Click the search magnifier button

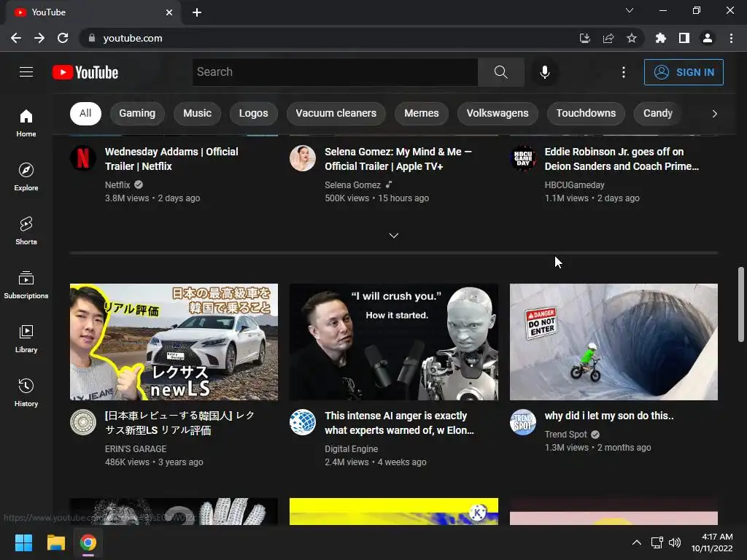(x=500, y=72)
